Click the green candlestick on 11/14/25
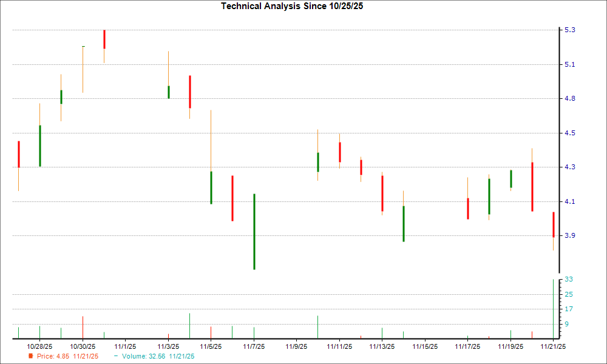This screenshot has height=364, width=607. click(x=403, y=224)
